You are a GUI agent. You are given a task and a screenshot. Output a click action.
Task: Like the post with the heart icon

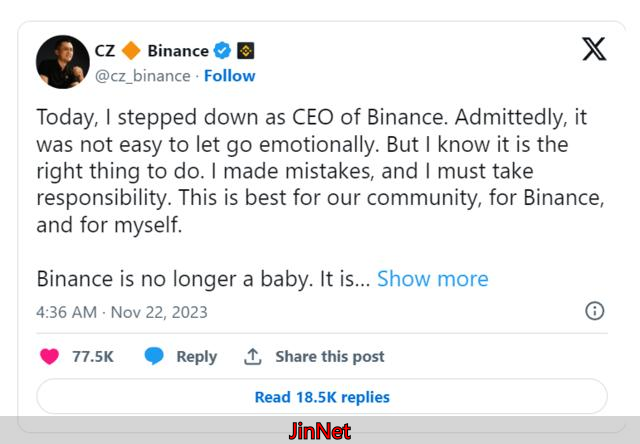[49, 356]
